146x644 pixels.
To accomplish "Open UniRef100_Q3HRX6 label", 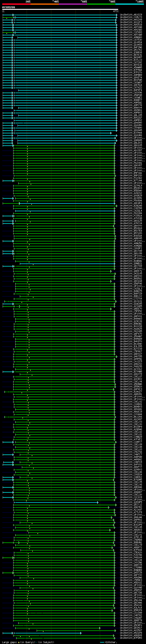I will 131,52.
